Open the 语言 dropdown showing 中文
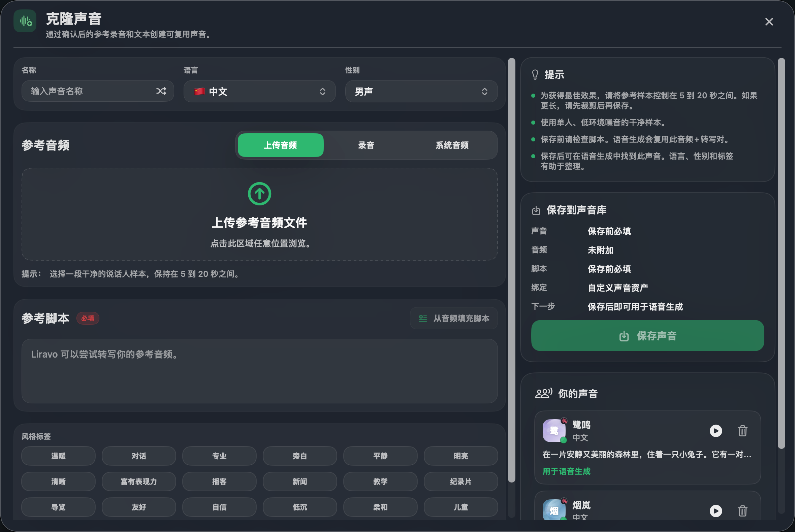Viewport: 795px width, 532px height. click(259, 91)
